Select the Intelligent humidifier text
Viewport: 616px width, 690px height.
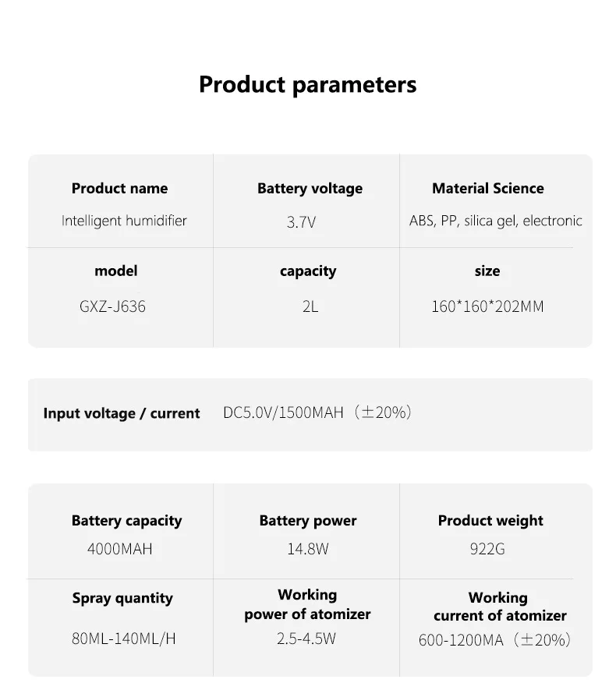124,221
